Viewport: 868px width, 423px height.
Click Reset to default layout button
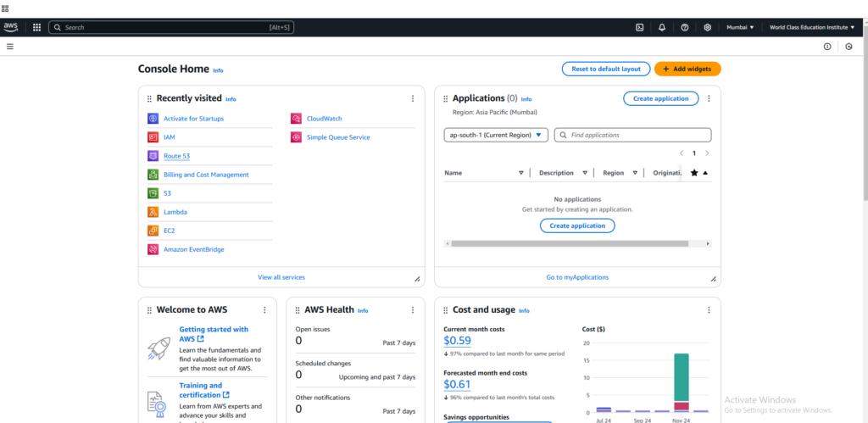point(605,70)
